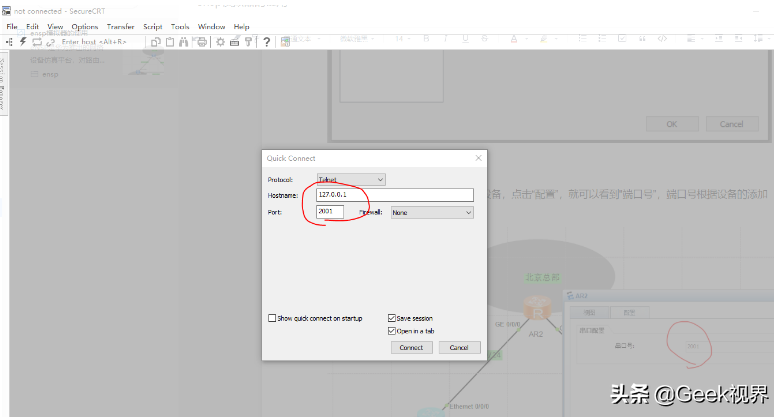Uncheck the Open in a tab checkbox
The image size is (782, 418).
pyautogui.click(x=391, y=331)
